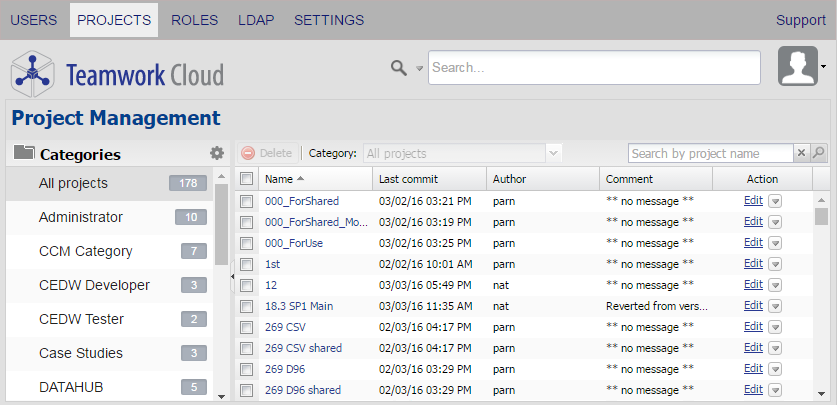Select the CEDW Developer category
The width and height of the screenshot is (837, 405).
pyautogui.click(x=109, y=285)
